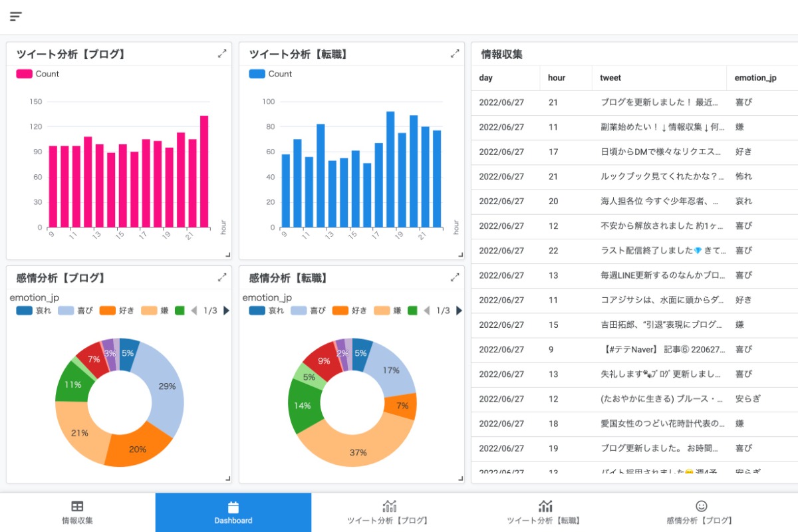Toggle blue Count legend in 転職 chart
The width and height of the screenshot is (798, 532).
(x=271, y=74)
